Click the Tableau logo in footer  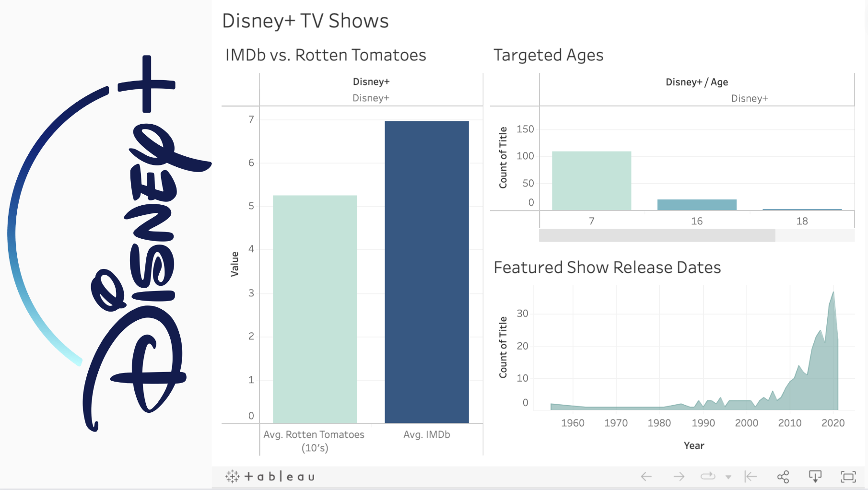click(270, 477)
